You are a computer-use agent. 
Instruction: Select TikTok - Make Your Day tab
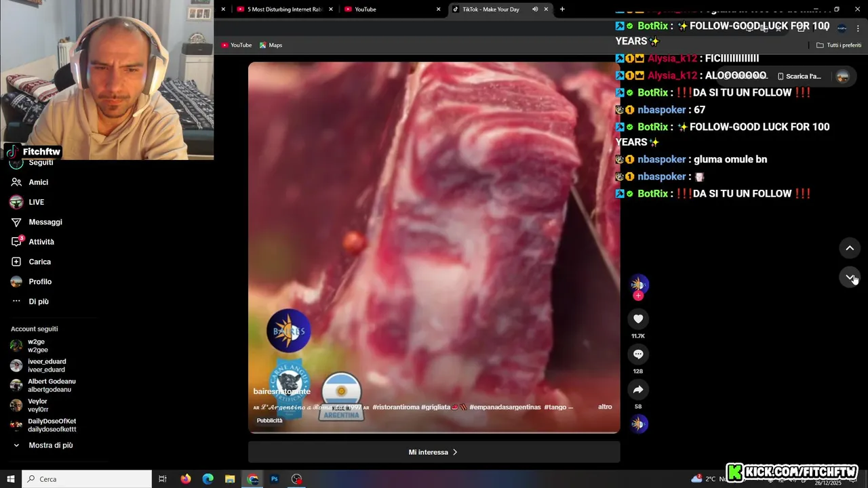click(490, 9)
